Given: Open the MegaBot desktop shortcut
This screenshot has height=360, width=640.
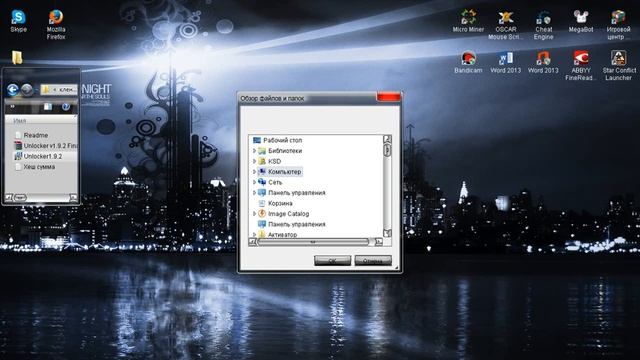Looking at the screenshot, I should click(x=580, y=21).
